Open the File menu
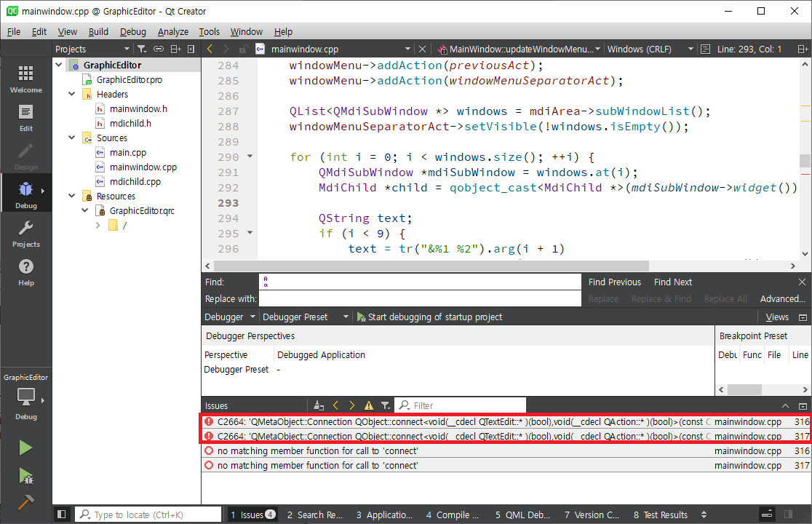The image size is (812, 524). (14, 31)
